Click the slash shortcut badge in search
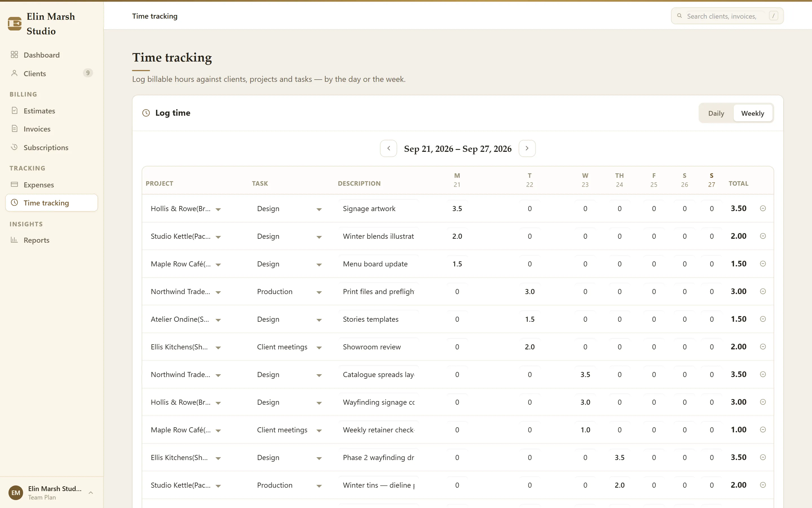 click(x=773, y=16)
